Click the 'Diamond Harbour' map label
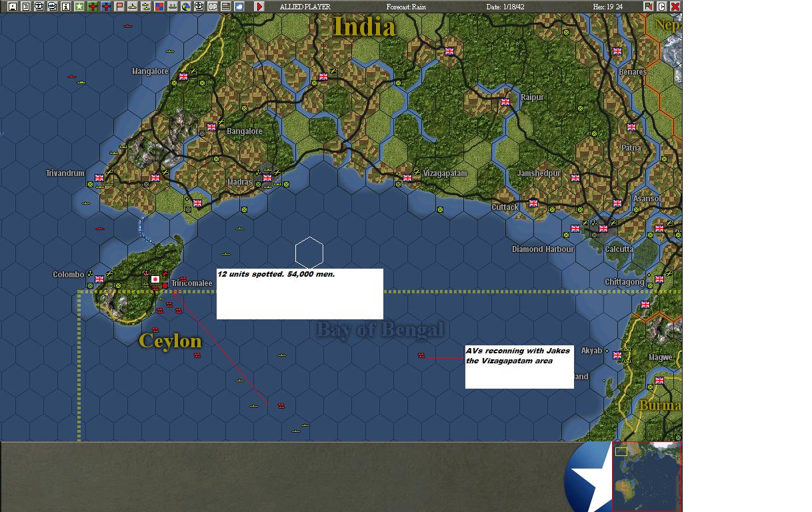This screenshot has width=812, height=512. pyautogui.click(x=543, y=249)
